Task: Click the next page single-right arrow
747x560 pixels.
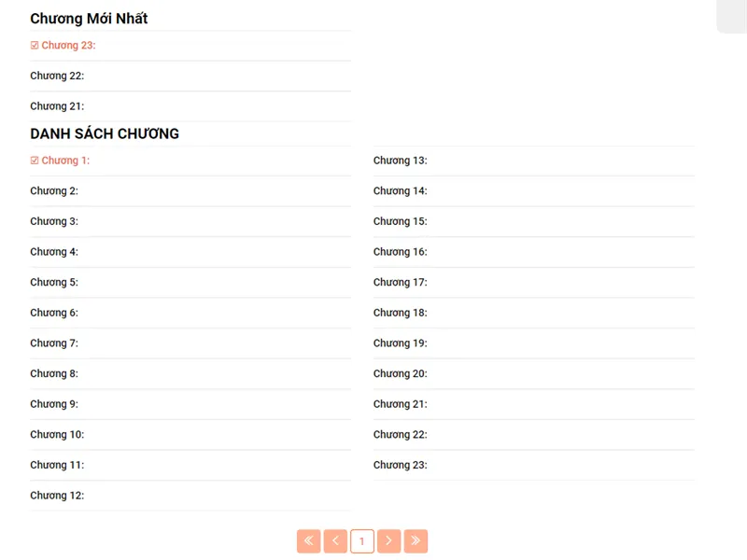Action: pos(389,541)
